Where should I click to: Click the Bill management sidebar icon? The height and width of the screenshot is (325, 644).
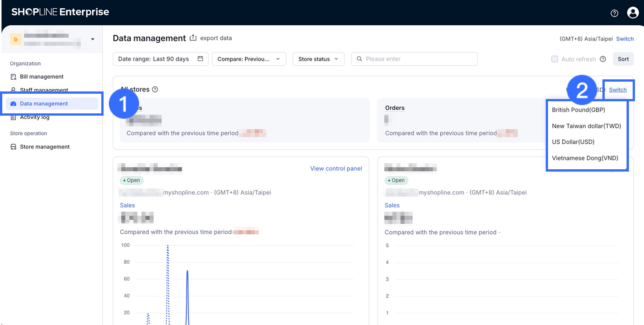pyautogui.click(x=14, y=77)
